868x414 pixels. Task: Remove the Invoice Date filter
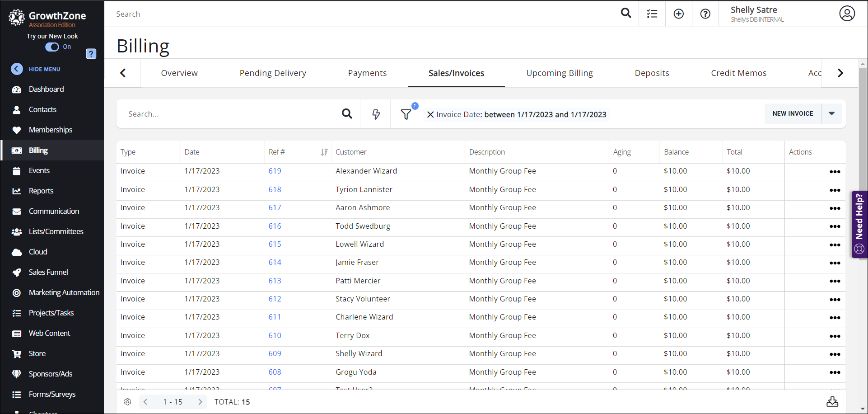click(x=430, y=115)
